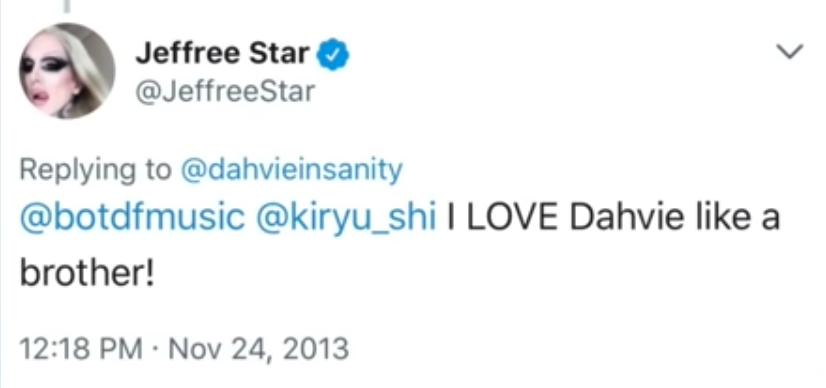Viewport: 826px width, 388px height.
Task: Open Jeffree Star's profile picture
Action: [x=67, y=71]
